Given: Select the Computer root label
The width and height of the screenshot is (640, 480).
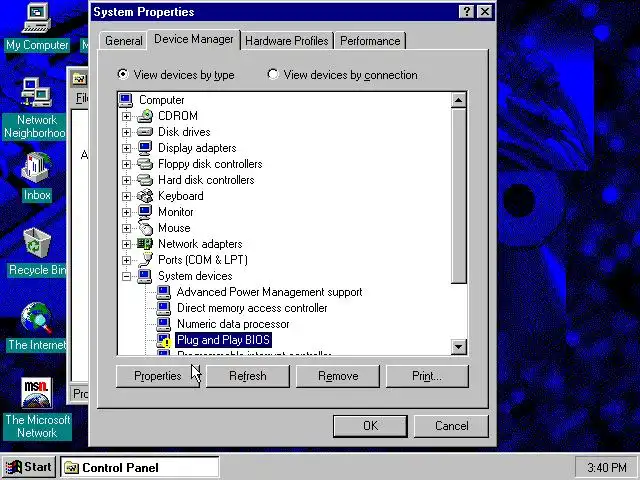Looking at the screenshot, I should click(162, 100).
